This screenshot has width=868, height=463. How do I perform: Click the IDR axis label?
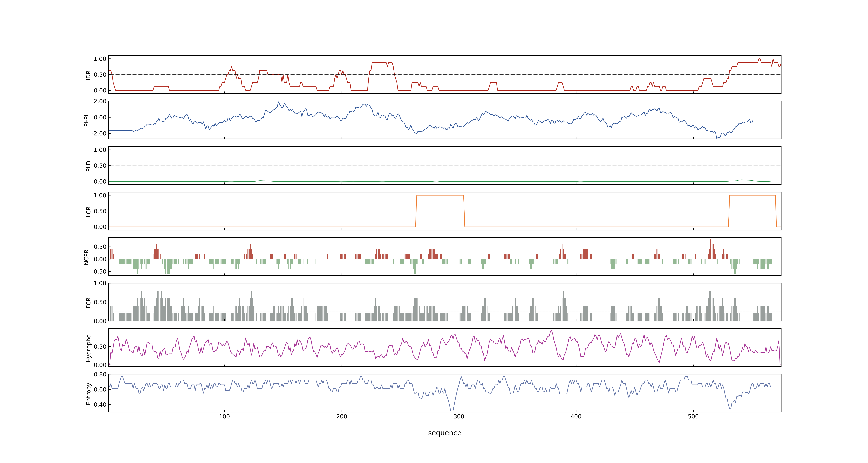point(88,75)
